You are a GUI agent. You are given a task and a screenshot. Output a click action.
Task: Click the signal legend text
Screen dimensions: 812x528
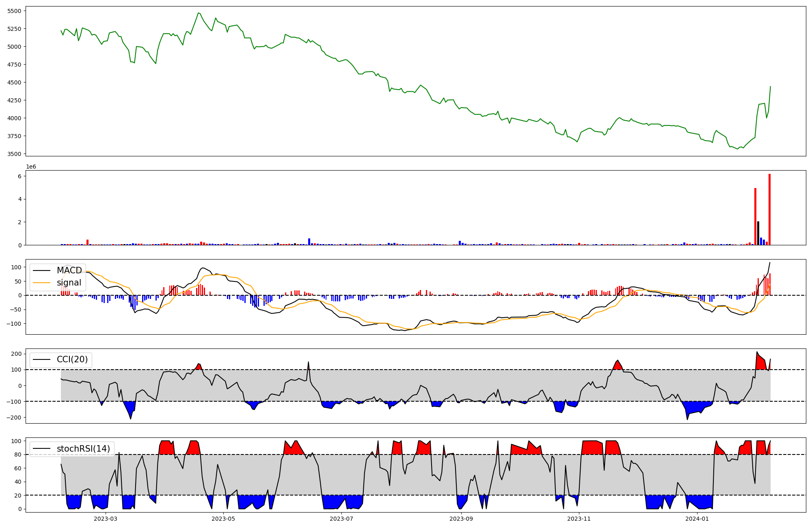point(69,283)
